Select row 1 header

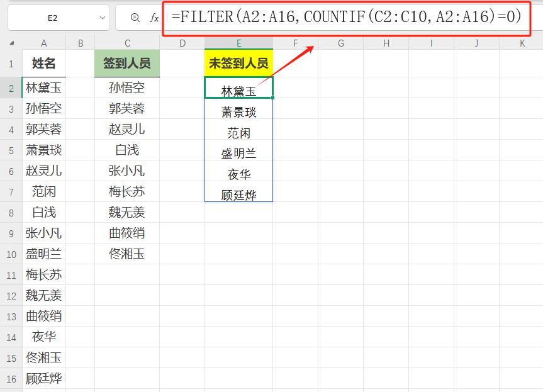click(11, 64)
